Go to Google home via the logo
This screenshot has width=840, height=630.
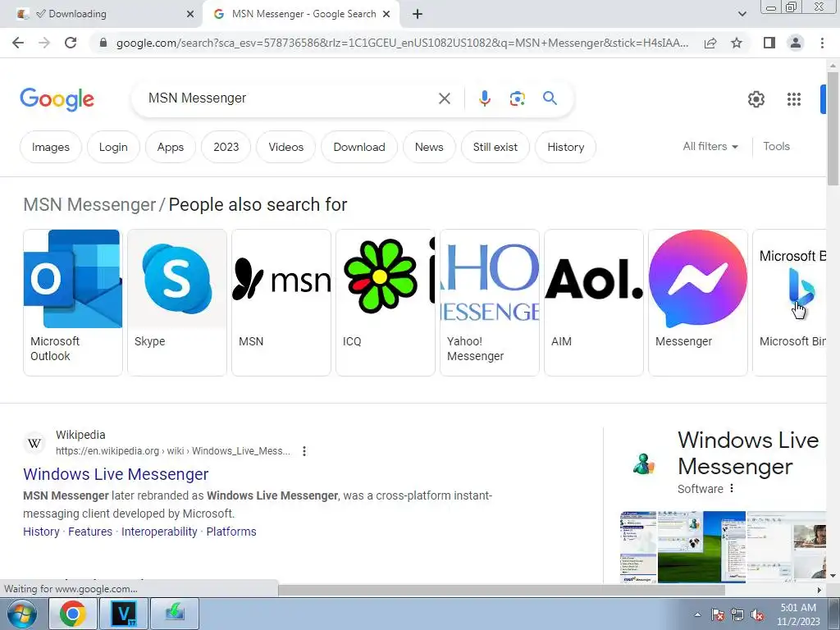click(57, 99)
